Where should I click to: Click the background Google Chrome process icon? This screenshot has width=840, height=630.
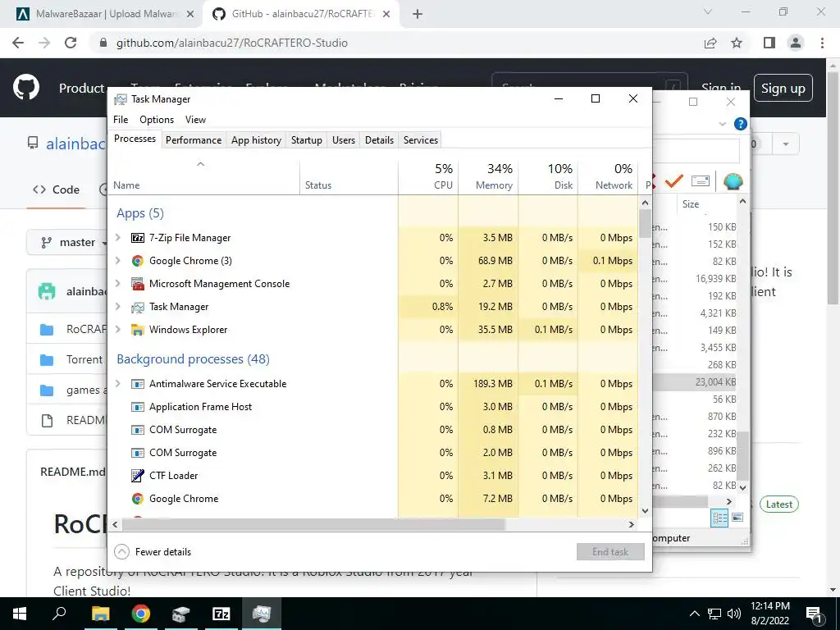[138, 499]
